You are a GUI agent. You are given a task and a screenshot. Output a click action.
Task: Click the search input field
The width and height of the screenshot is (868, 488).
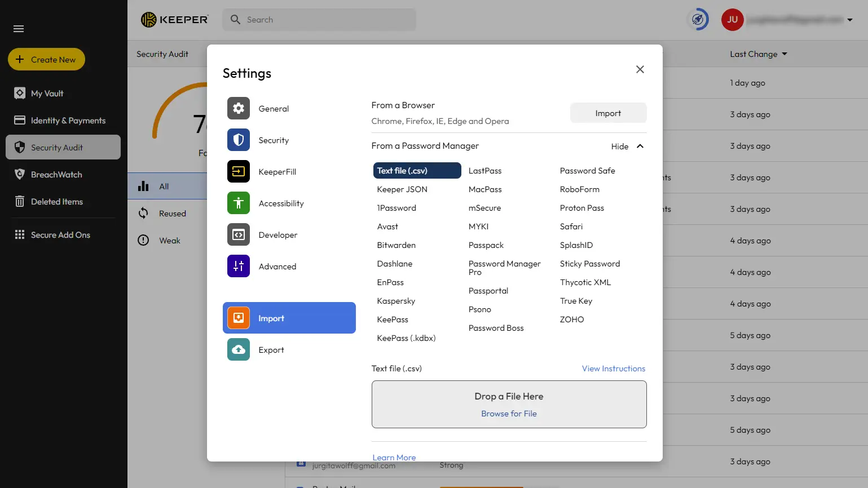click(319, 20)
